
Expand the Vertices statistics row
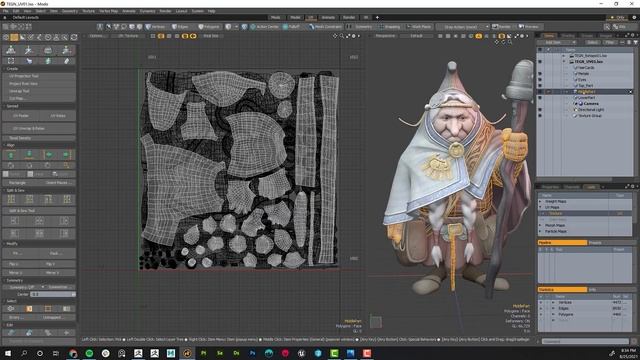553,303
